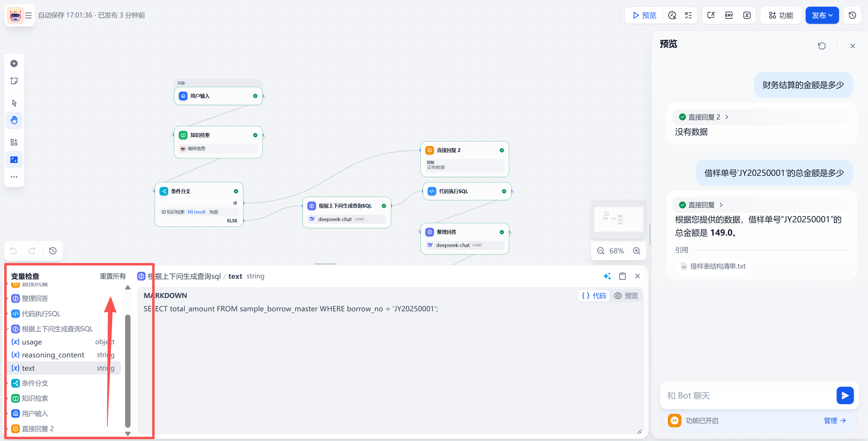Open the 管理 manage link

tap(834, 420)
